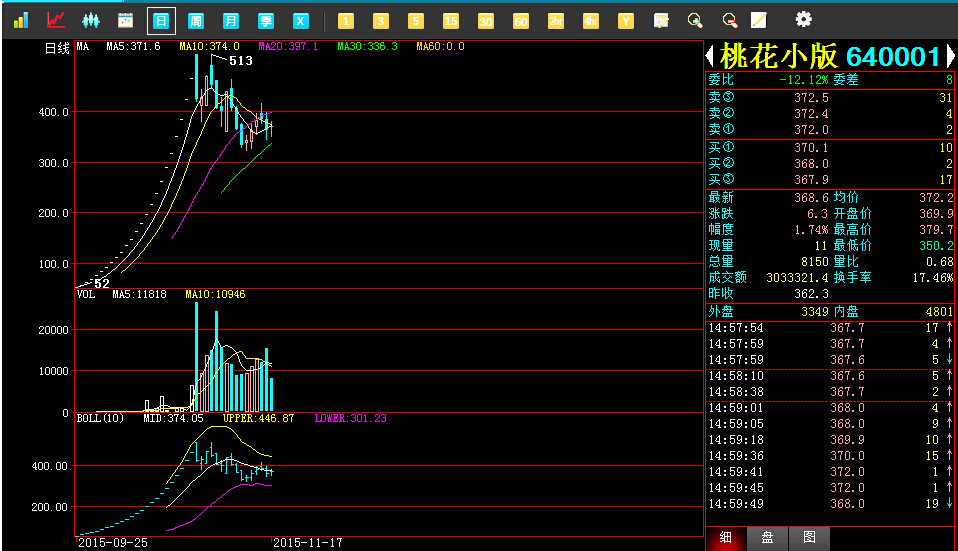The image size is (958, 551).
Task: Switch to weekly (周) period
Action: click(196, 20)
